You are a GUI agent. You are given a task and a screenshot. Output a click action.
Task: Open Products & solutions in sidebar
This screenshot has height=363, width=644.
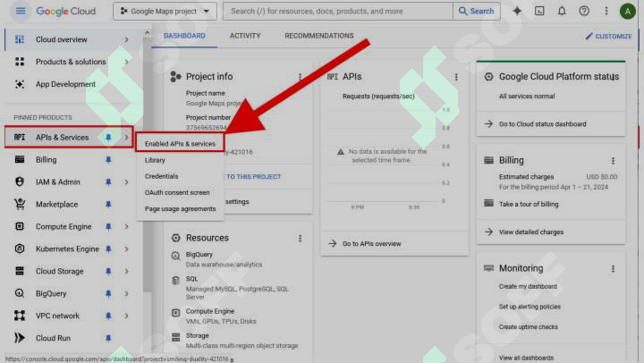(70, 62)
